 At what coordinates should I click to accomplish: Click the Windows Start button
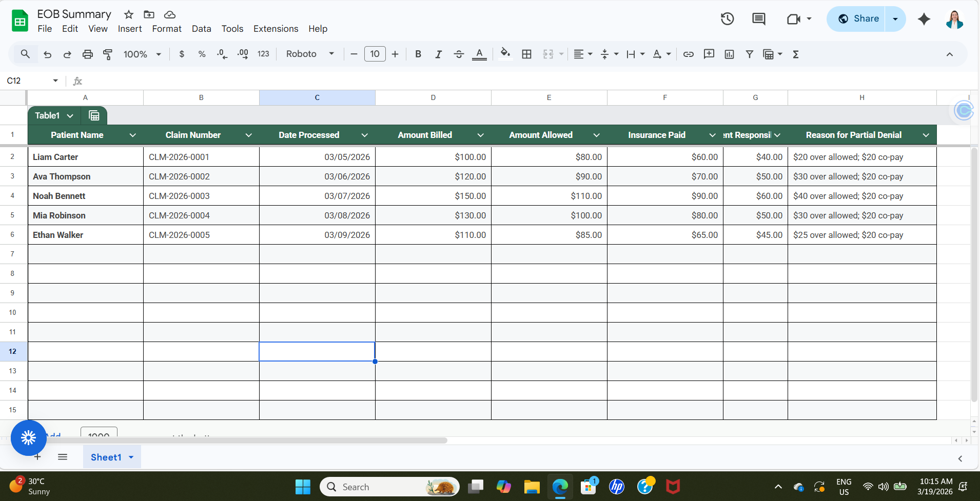pyautogui.click(x=303, y=487)
